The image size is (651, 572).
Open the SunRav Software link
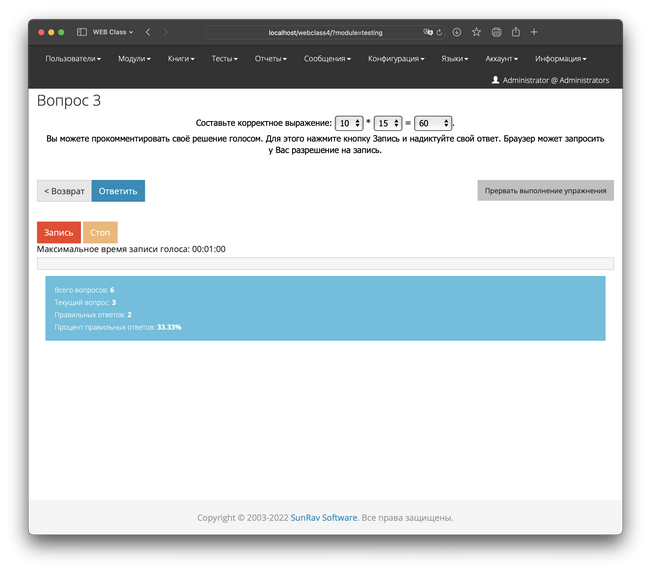point(324,518)
